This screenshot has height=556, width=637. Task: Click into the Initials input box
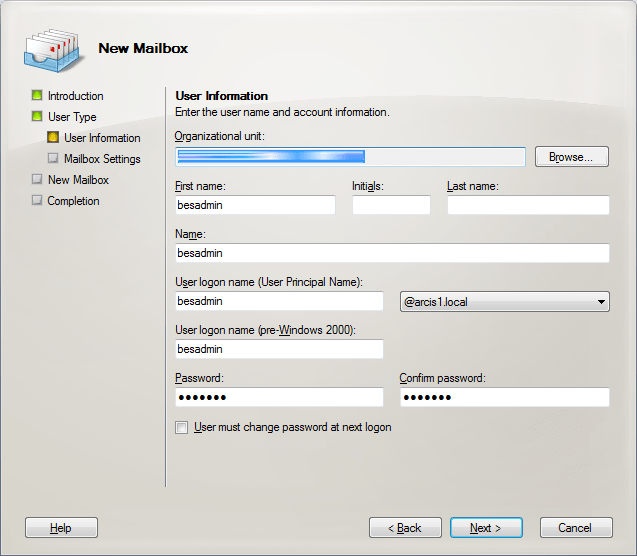(390, 205)
